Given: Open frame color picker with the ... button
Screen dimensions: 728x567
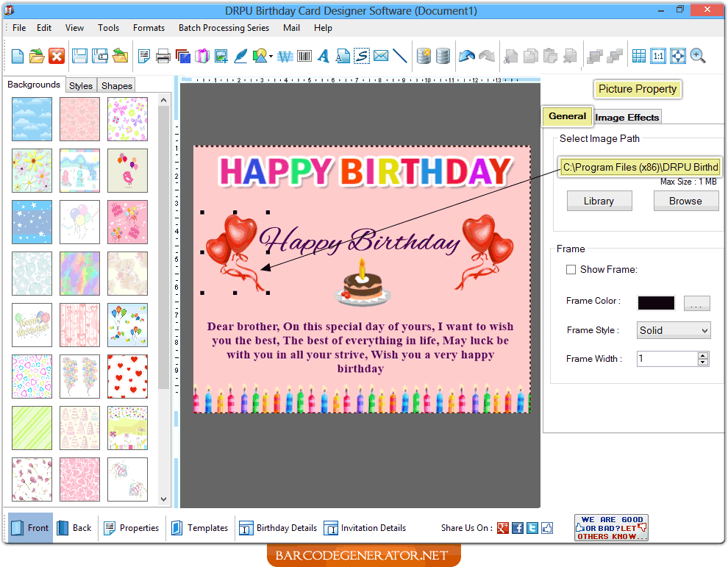Looking at the screenshot, I should (696, 303).
